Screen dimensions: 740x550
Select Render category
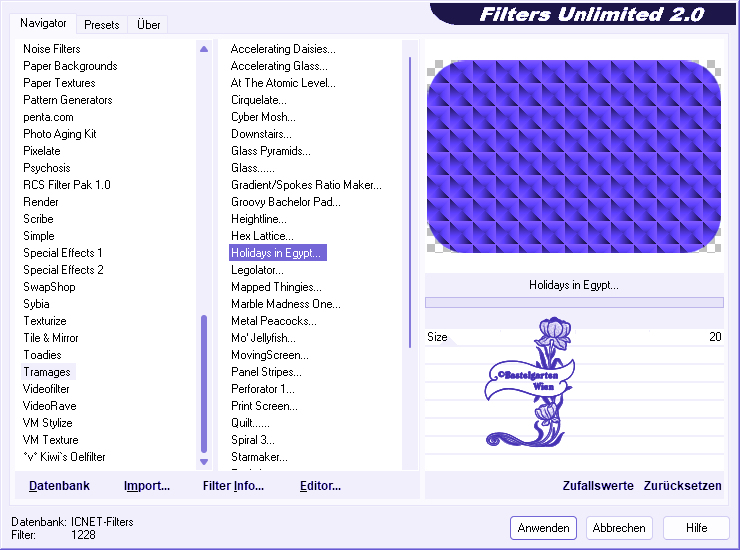pyautogui.click(x=41, y=202)
